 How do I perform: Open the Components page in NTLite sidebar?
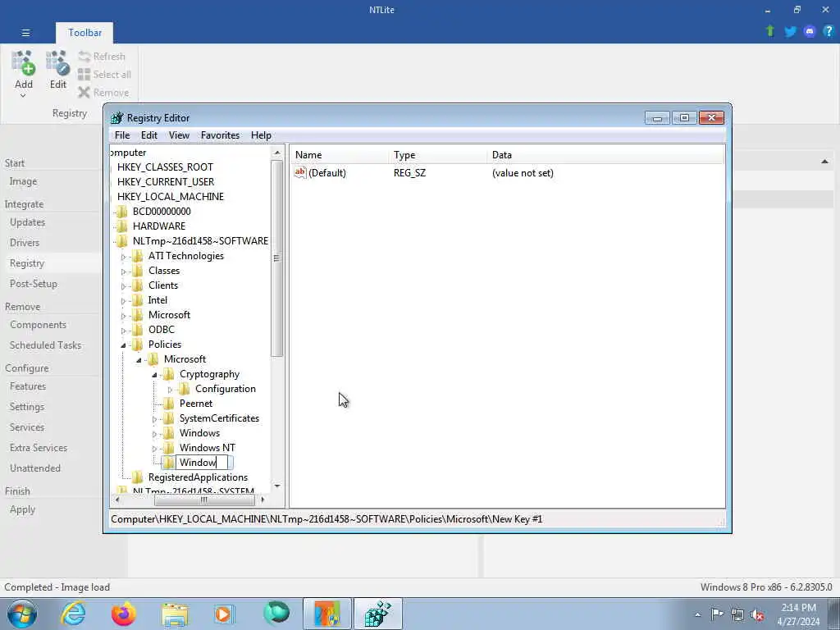click(38, 325)
